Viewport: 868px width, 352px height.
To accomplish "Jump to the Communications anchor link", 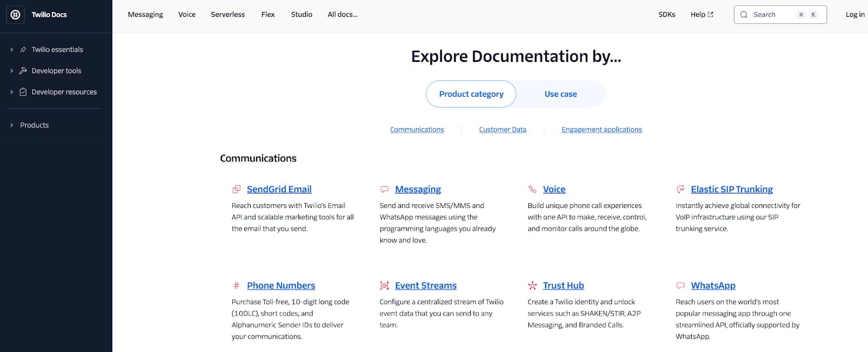I will [x=417, y=129].
